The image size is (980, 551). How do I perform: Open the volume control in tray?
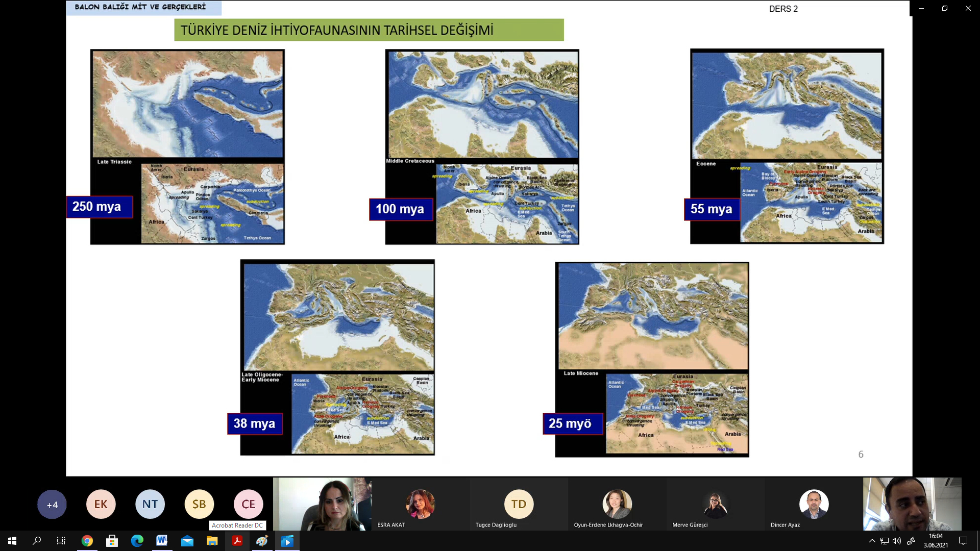pyautogui.click(x=897, y=541)
